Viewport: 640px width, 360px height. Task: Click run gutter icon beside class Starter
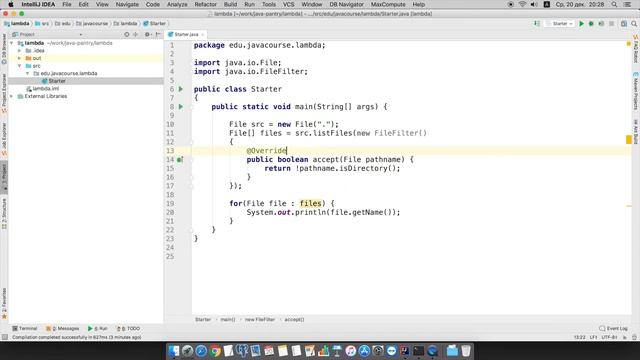[181, 89]
